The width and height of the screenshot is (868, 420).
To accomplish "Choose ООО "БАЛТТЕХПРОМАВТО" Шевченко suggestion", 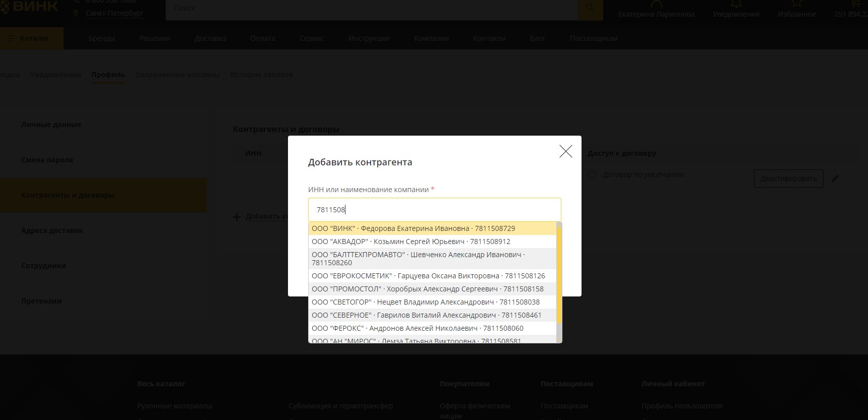I will 432,259.
